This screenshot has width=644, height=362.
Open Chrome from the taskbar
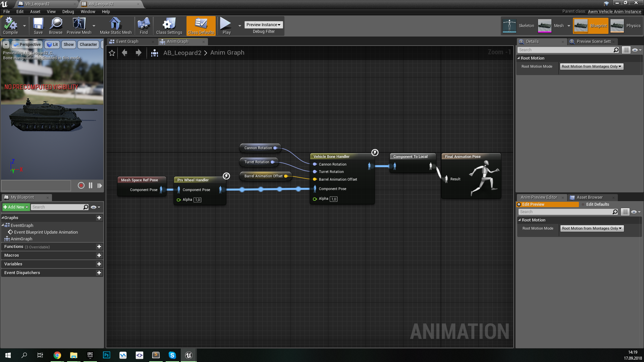click(x=57, y=355)
